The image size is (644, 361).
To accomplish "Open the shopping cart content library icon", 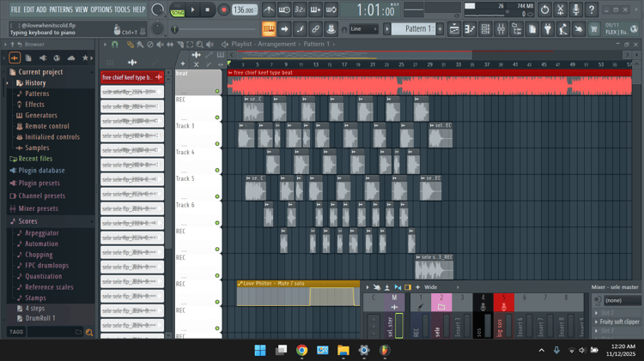I will click(594, 29).
